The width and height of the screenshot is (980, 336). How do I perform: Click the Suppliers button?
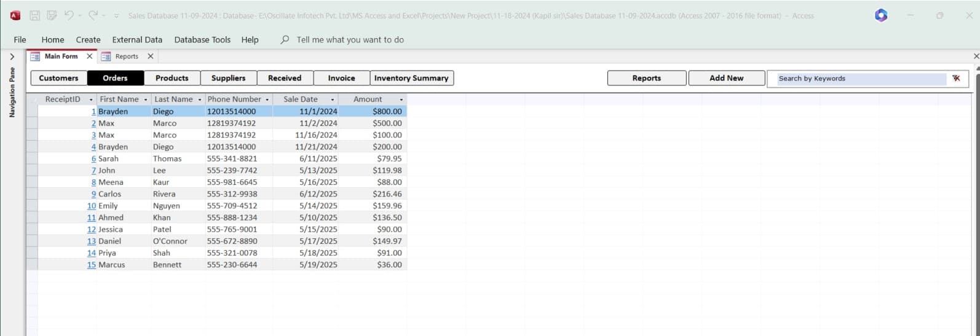pyautogui.click(x=228, y=78)
